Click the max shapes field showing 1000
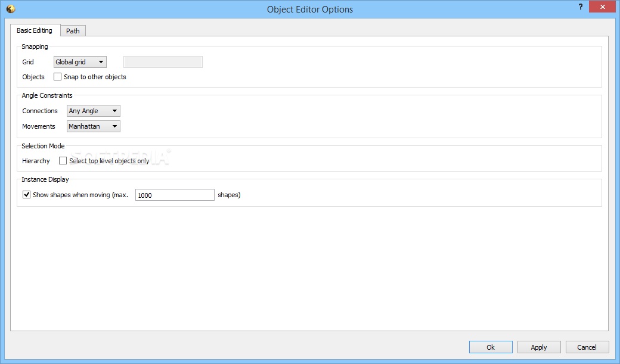Viewport: 620px width, 364px height. click(x=175, y=195)
